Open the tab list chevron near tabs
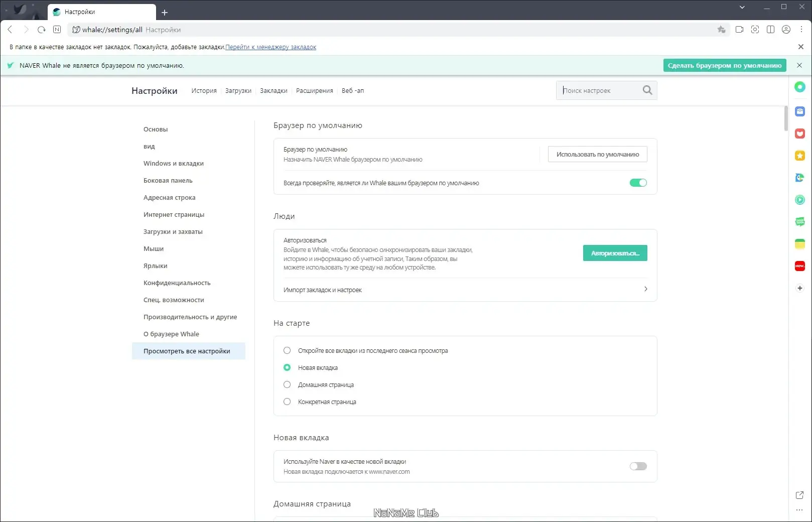Viewport: 812px width, 522px height. pyautogui.click(x=741, y=8)
